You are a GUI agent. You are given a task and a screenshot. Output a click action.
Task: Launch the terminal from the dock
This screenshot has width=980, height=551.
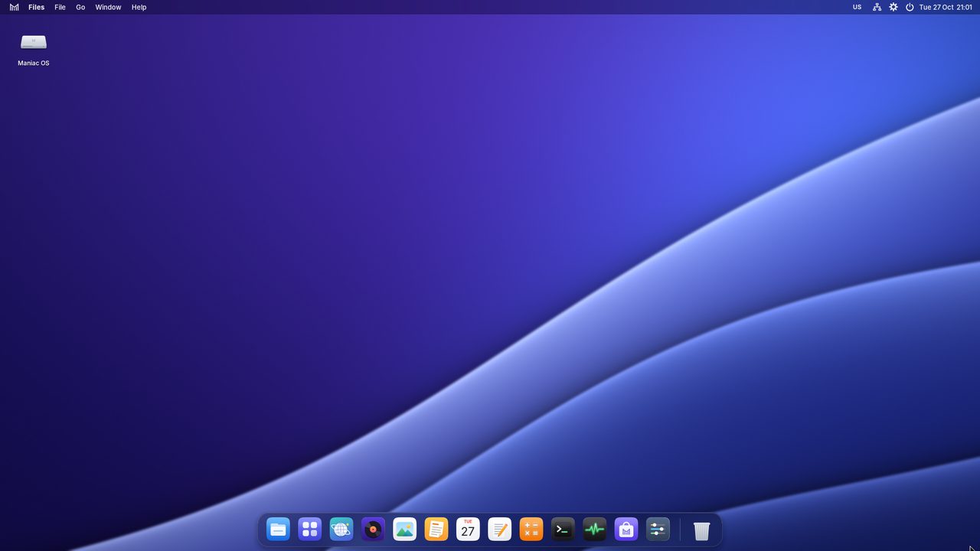pos(563,529)
